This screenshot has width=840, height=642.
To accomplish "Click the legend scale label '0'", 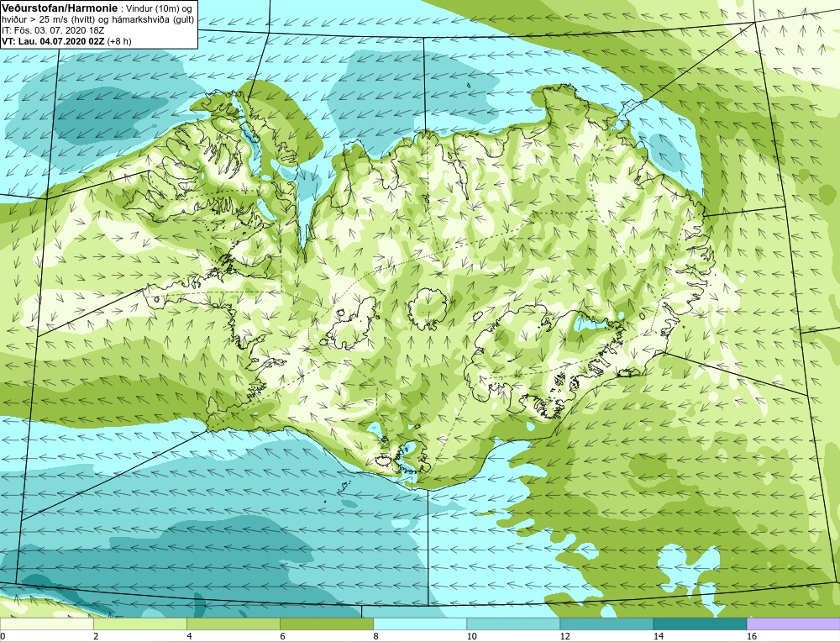I will (x=3, y=636).
